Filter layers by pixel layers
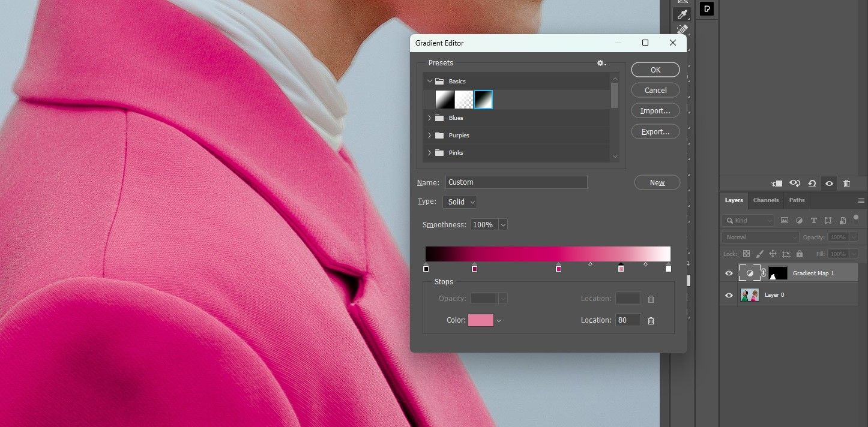This screenshot has width=868, height=427. tap(785, 221)
